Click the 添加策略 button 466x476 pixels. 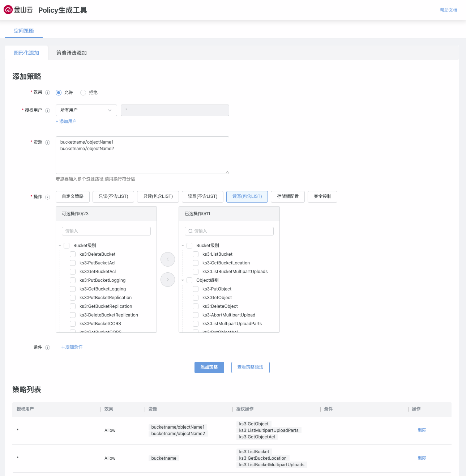[x=209, y=367]
